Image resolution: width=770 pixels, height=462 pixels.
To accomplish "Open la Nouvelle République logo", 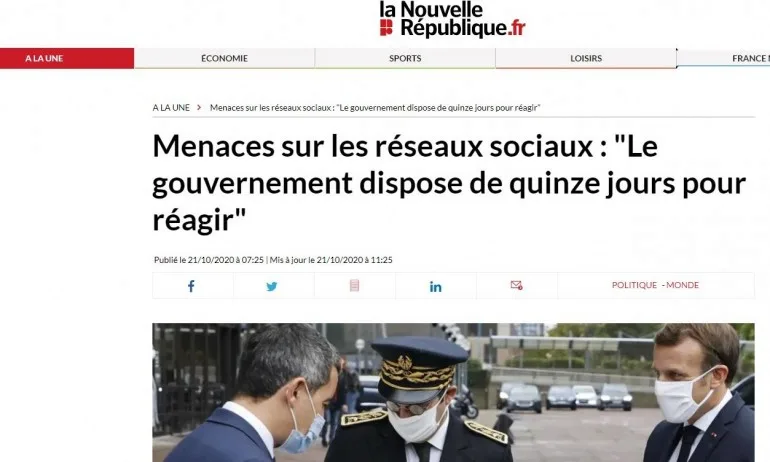I will [x=452, y=19].
